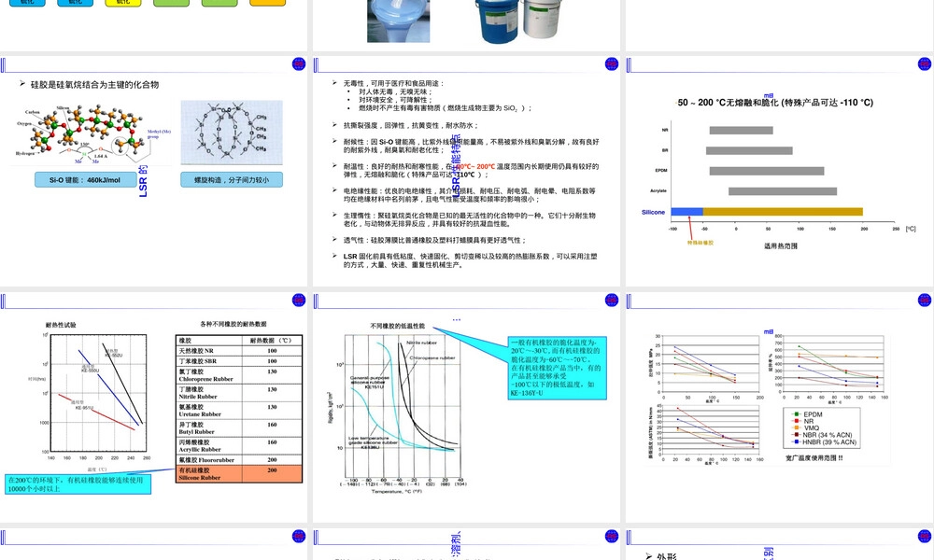Screen dimensions: 934x560
Task: Select the slide with three EPDM/NR/VMQ line charts
Action: tap(780, 407)
